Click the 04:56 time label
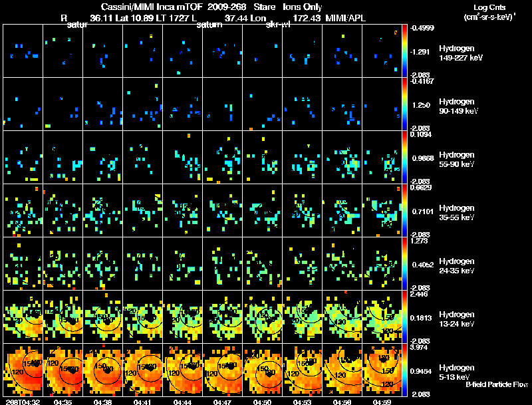The width and height of the screenshot is (532, 405). click(342, 402)
